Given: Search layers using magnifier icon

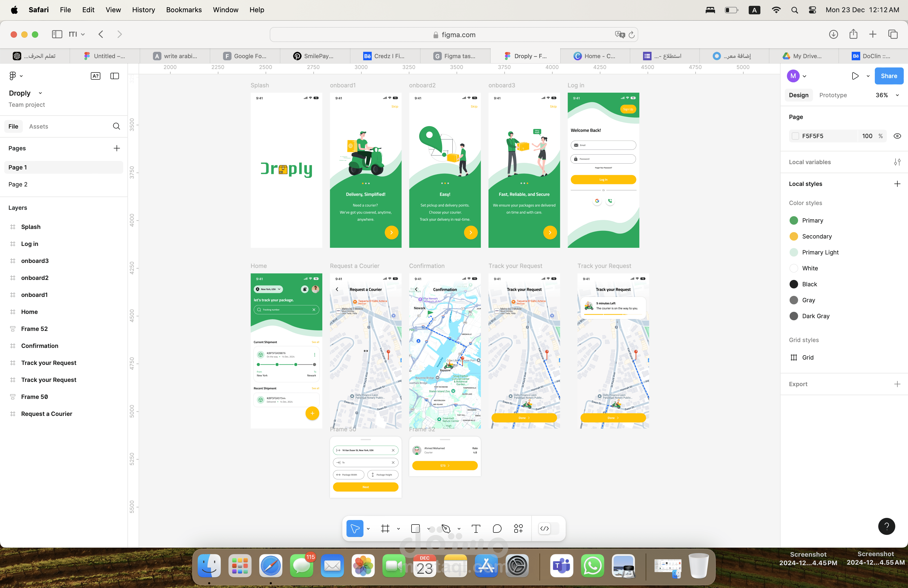Looking at the screenshot, I should click(x=116, y=126).
